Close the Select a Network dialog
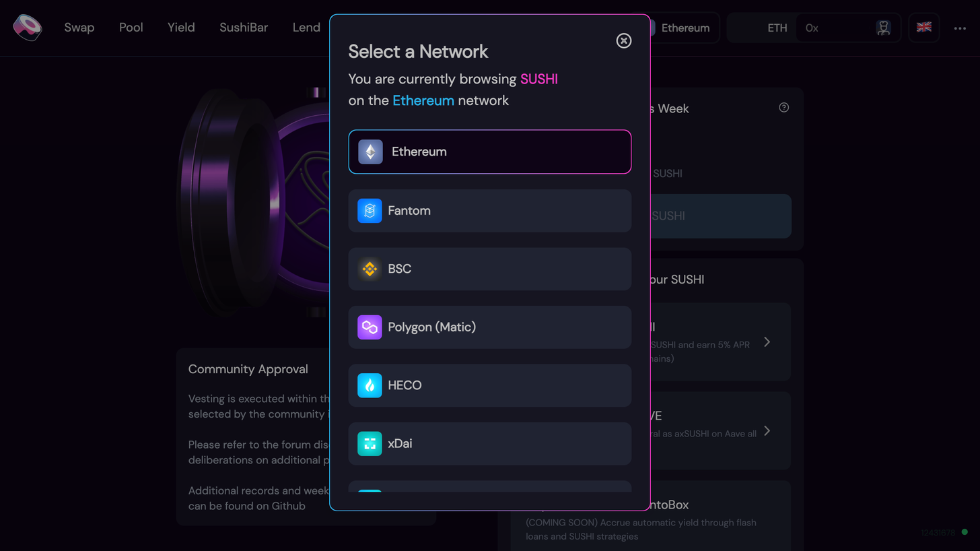The width and height of the screenshot is (980, 551). [624, 41]
